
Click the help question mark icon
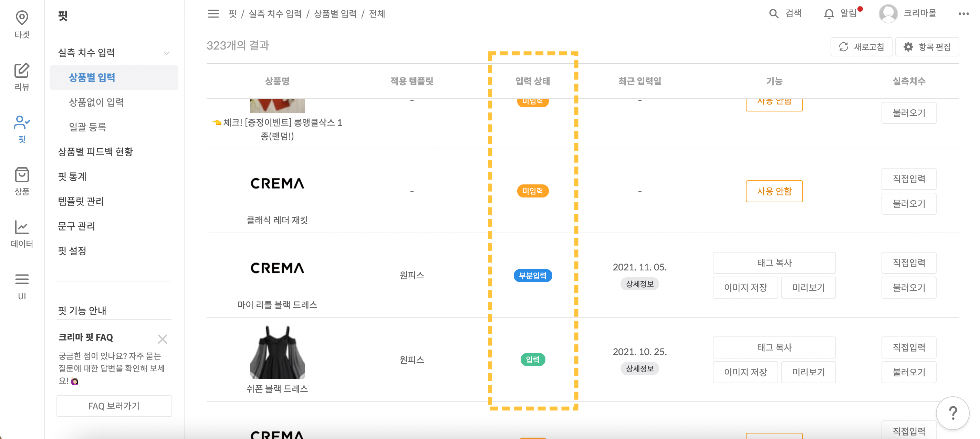tap(952, 413)
